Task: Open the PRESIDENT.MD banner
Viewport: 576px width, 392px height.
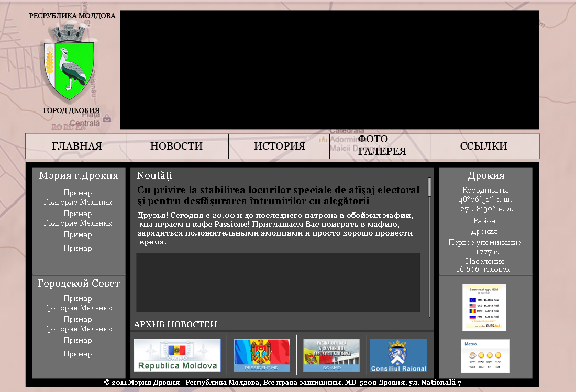Action: pos(261,355)
